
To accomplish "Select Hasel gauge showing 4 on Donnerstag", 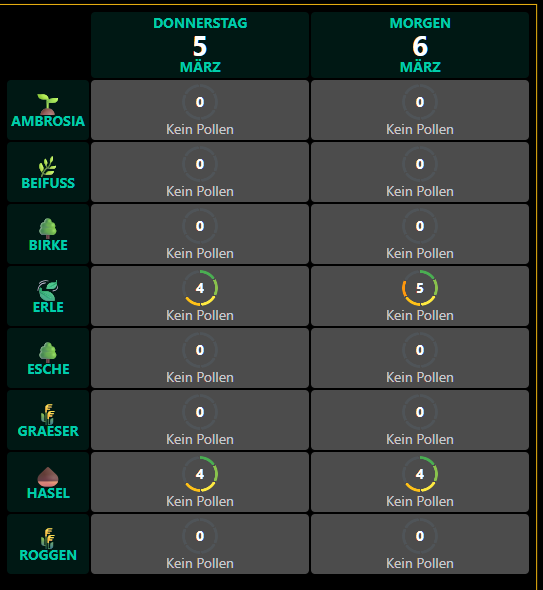I will coord(200,474).
